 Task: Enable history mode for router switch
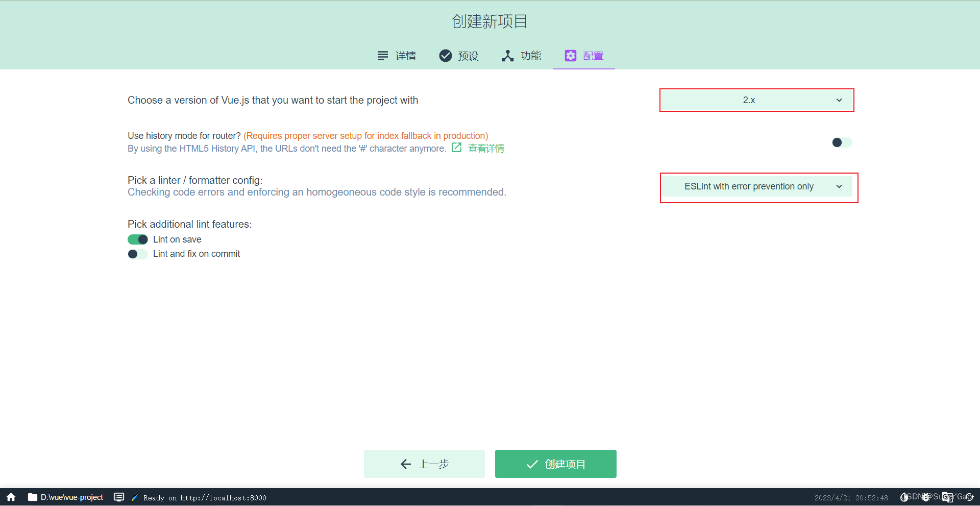tap(842, 142)
